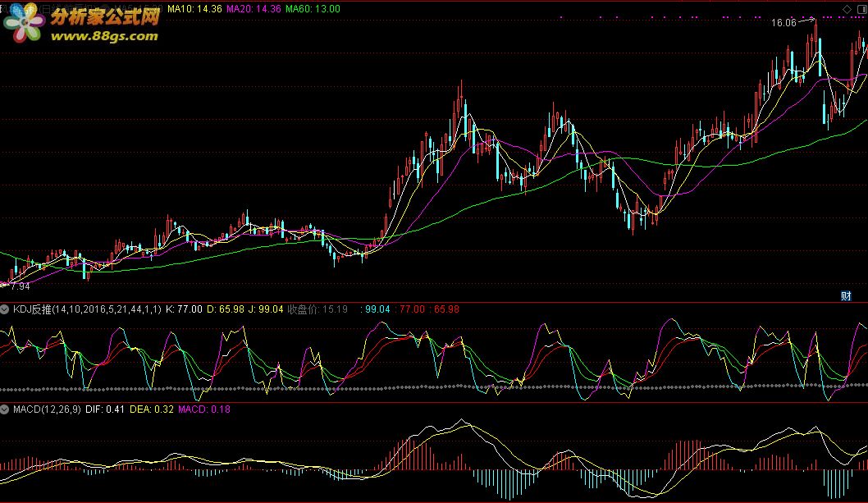Viewport: 868px width, 503px height.
Task: Click the red 77.00 reading
Action: (x=413, y=309)
